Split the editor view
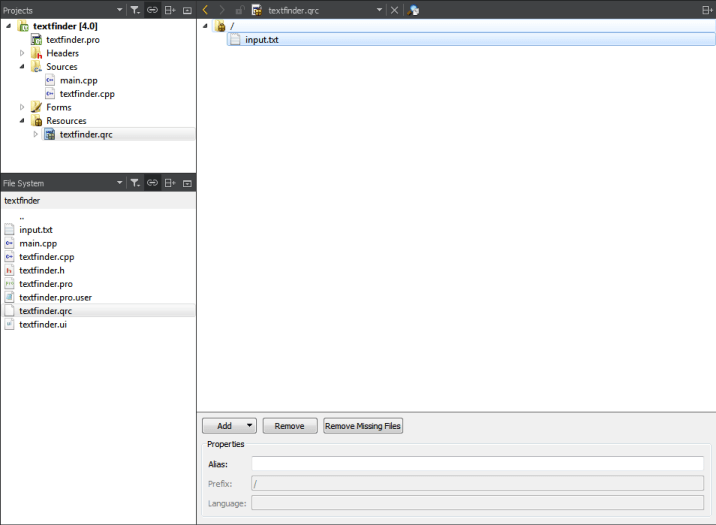Screen dimensions: 716x525 pyautogui.click(x=707, y=10)
